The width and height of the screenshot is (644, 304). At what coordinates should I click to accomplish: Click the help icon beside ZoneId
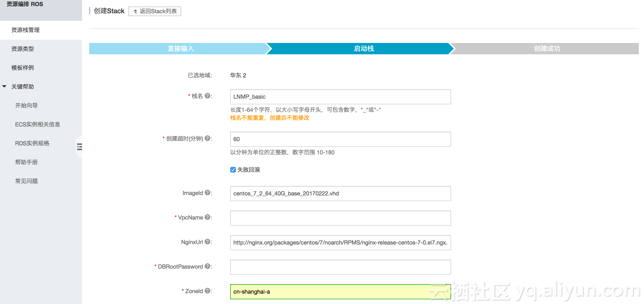[207, 291]
